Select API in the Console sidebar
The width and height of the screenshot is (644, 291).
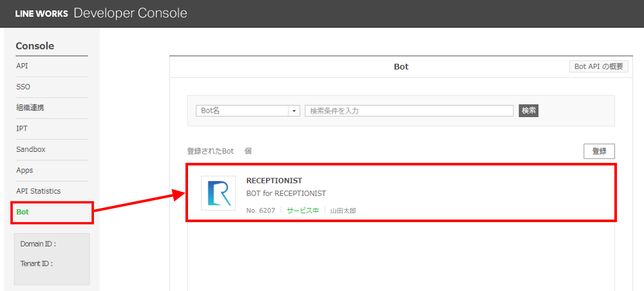[x=22, y=66]
